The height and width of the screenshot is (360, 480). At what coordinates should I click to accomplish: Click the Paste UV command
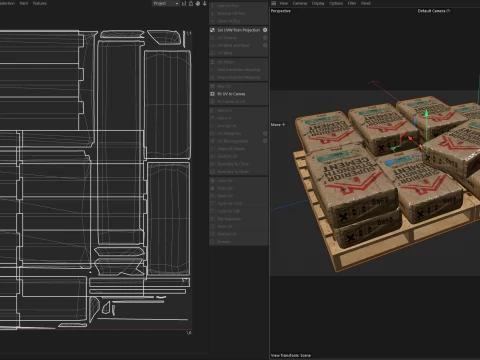pos(225,188)
